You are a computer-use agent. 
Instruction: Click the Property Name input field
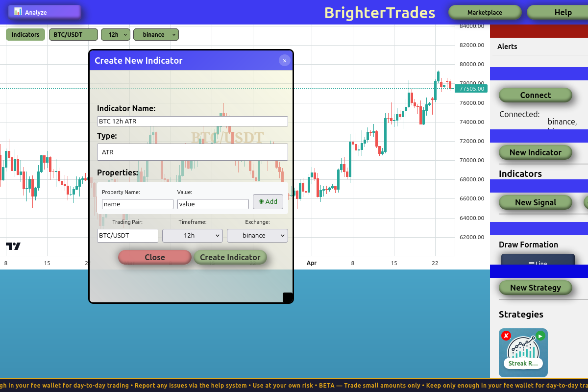coord(138,204)
